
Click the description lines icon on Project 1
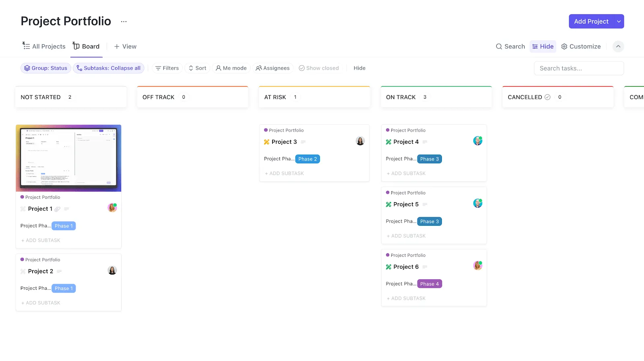click(x=66, y=209)
